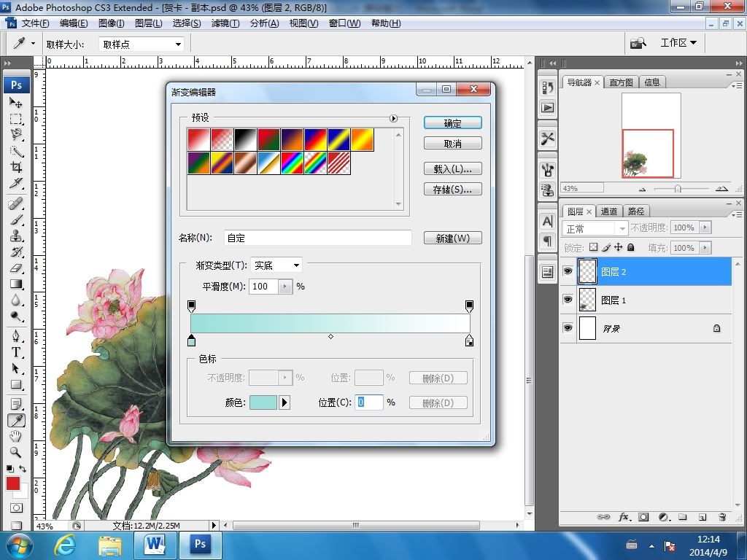Open the layer 不透明度 opacity arrow
The width and height of the screenshot is (747, 560).
click(705, 227)
